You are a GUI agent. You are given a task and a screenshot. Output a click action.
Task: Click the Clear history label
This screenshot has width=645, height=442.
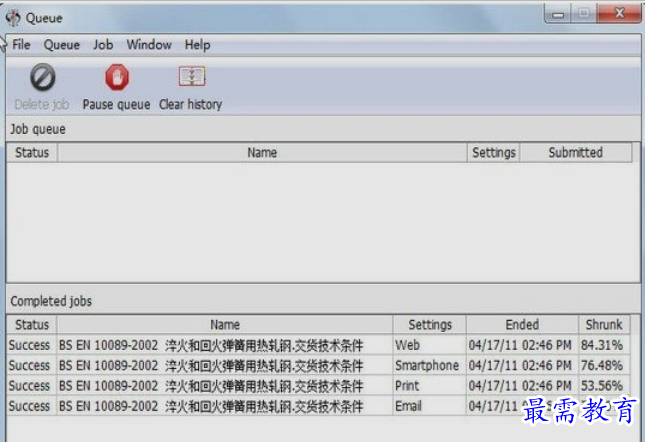tap(190, 104)
